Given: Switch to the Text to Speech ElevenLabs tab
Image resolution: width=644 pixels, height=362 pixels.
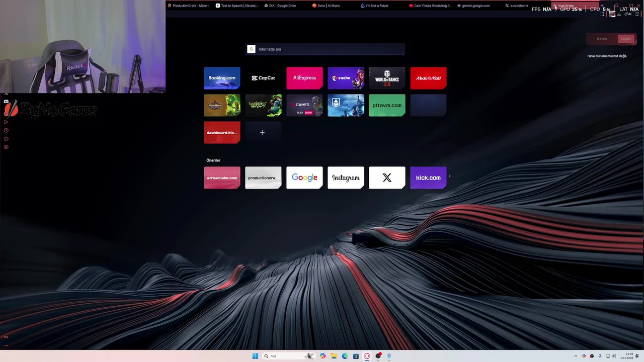Looking at the screenshot, I should (236, 6).
